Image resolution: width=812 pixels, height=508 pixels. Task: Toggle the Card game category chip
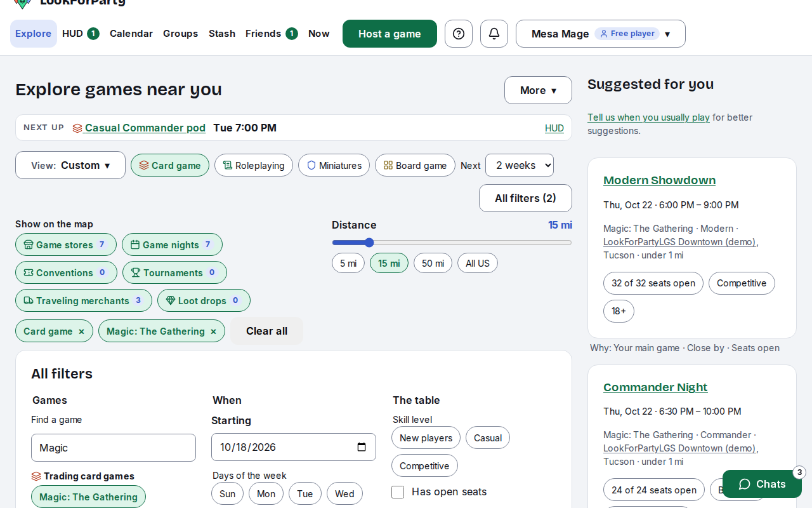(170, 165)
